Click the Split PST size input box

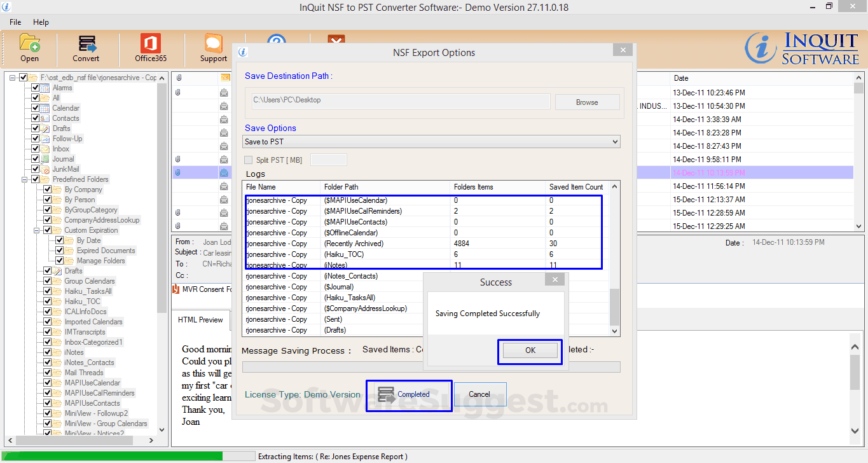[328, 160]
